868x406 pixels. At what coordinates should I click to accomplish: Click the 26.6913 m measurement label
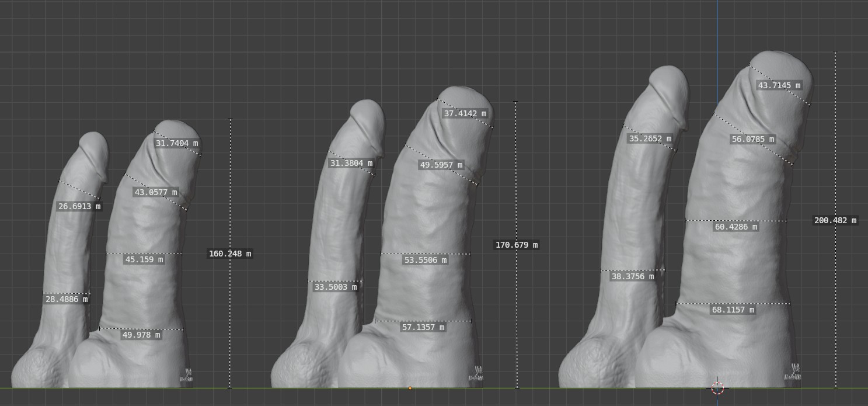[79, 206]
